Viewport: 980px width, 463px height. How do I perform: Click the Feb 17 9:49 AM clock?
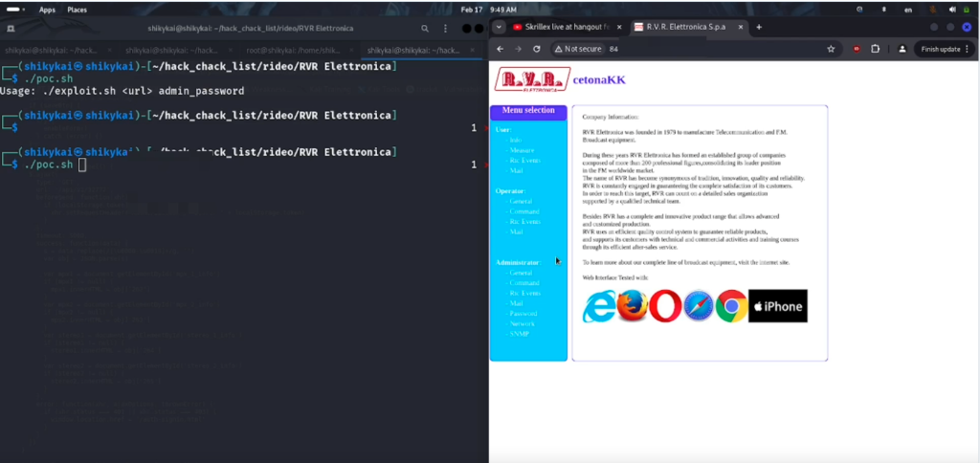pyautogui.click(x=489, y=10)
